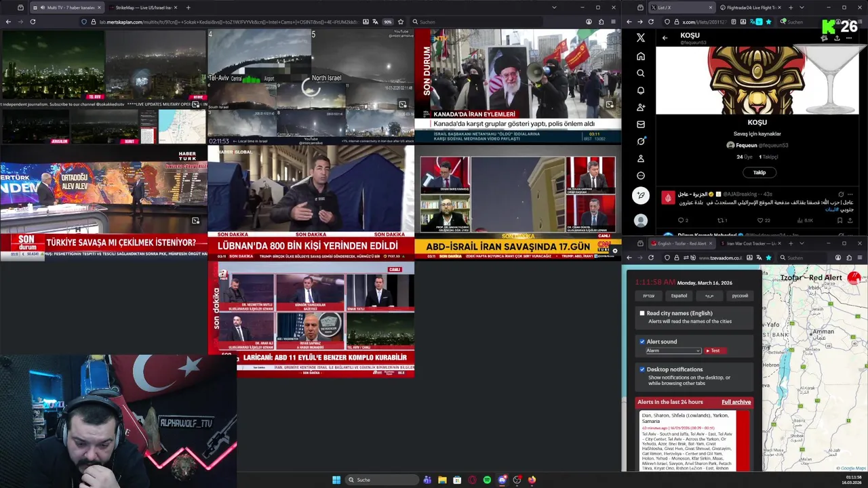
Task: Click the 24 Üye members count
Action: tap(743, 157)
